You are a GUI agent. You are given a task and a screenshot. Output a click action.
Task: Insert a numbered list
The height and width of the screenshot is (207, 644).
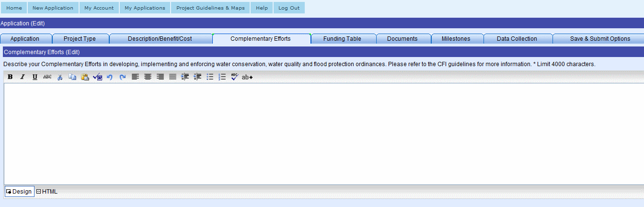coord(222,77)
